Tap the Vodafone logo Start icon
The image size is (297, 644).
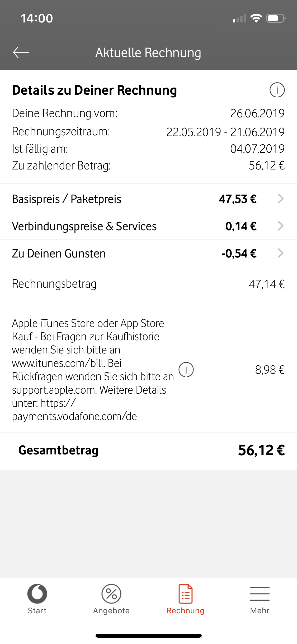[37, 594]
